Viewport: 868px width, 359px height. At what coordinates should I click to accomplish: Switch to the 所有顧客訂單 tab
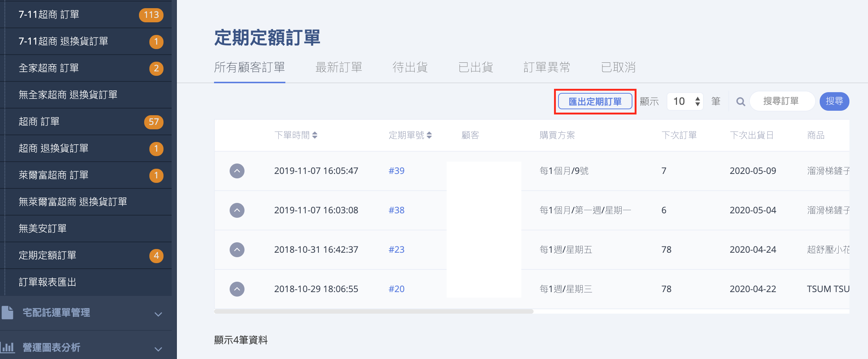tap(250, 67)
